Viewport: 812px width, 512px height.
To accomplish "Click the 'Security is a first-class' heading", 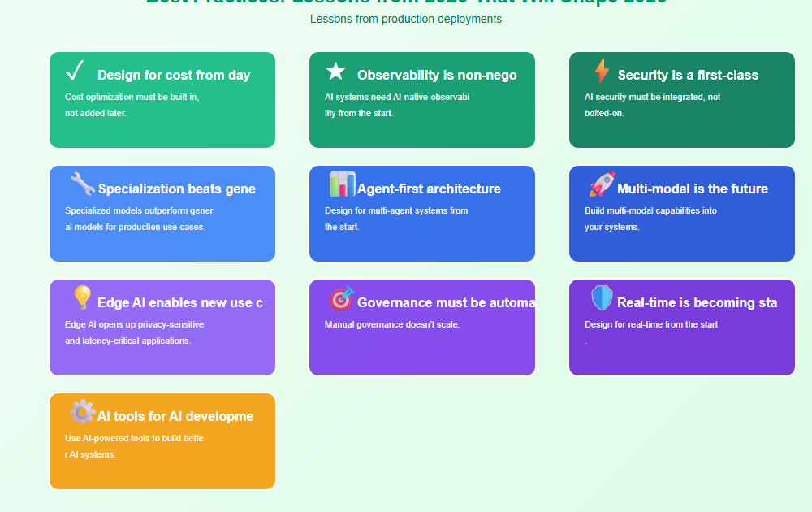I will [688, 76].
